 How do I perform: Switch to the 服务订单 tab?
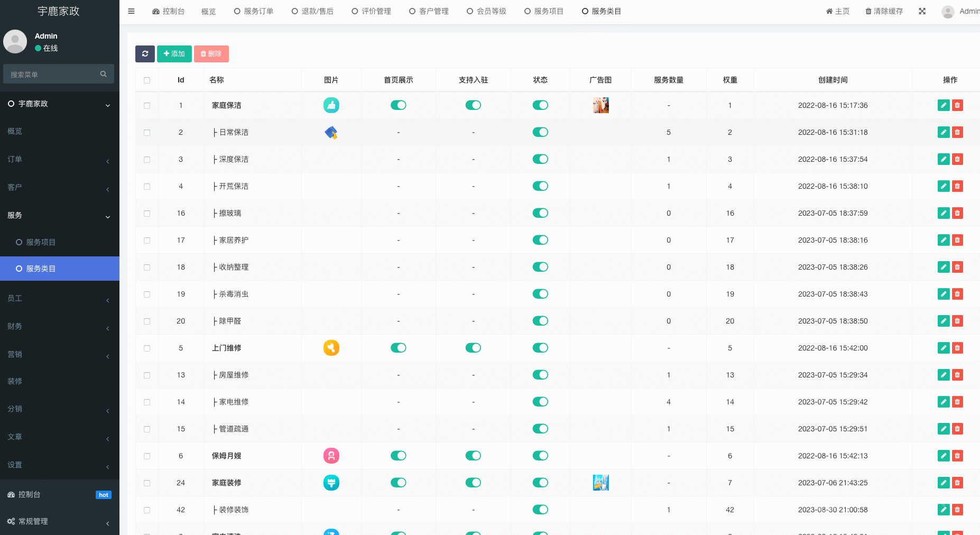point(254,11)
